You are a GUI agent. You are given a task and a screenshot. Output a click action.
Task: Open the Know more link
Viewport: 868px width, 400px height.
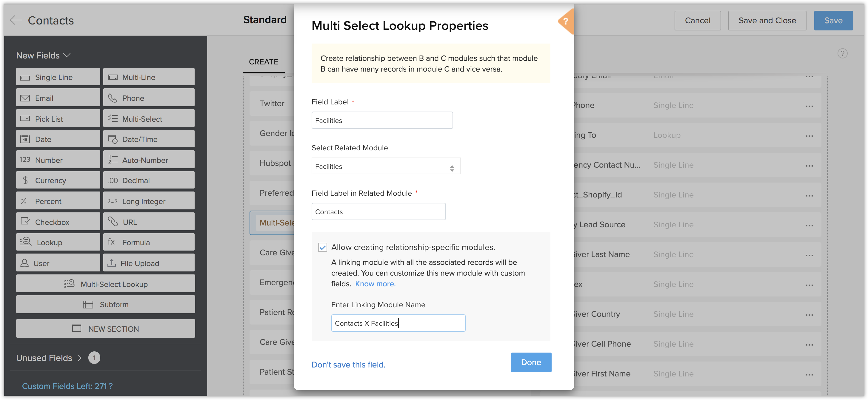coord(375,283)
